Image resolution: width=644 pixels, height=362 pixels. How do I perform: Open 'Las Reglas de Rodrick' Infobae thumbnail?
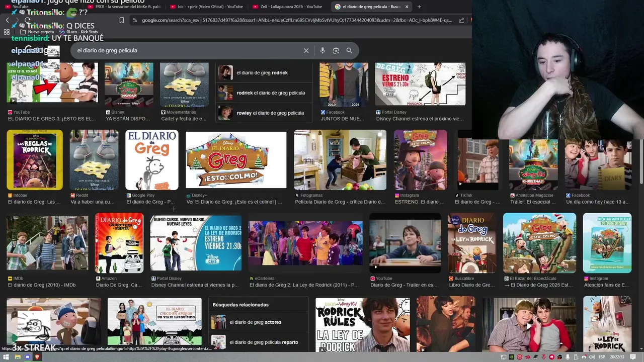pos(35,160)
